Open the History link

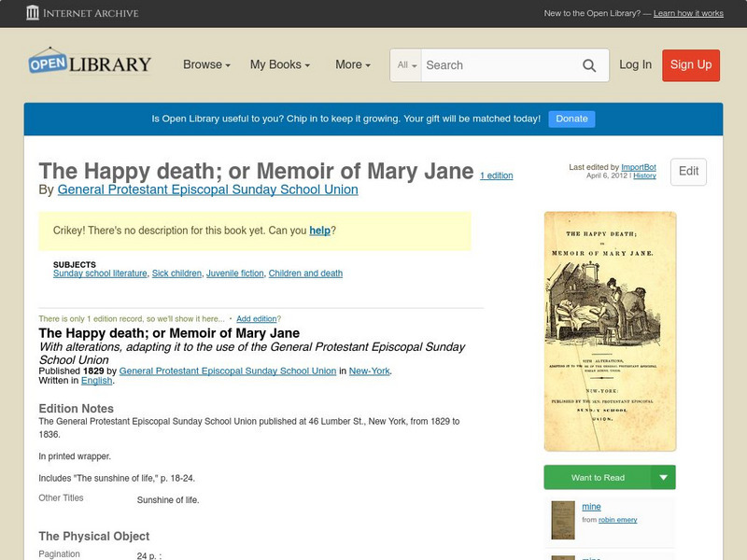(x=644, y=175)
